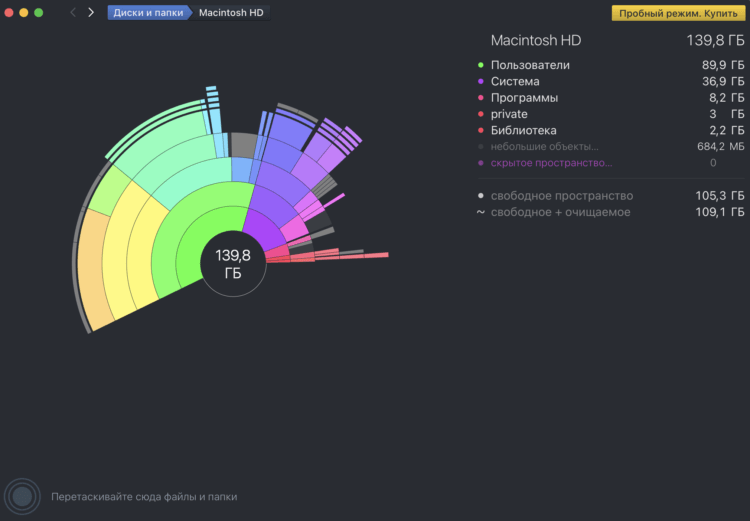Click the file drop target circle icon
The image size is (750, 521).
22,497
